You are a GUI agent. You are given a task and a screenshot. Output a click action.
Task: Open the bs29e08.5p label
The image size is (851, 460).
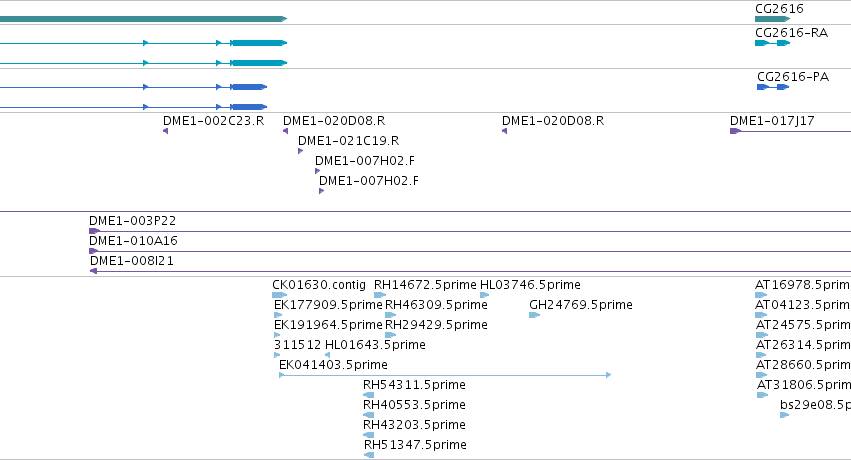(x=815, y=405)
